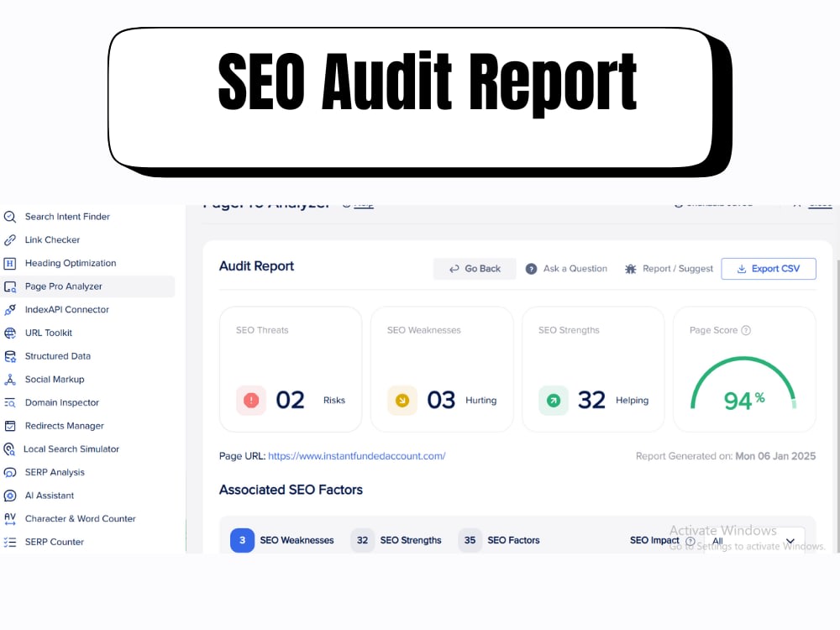Go to Heading Optimization
Screen dimensions: 840x630
(x=71, y=263)
